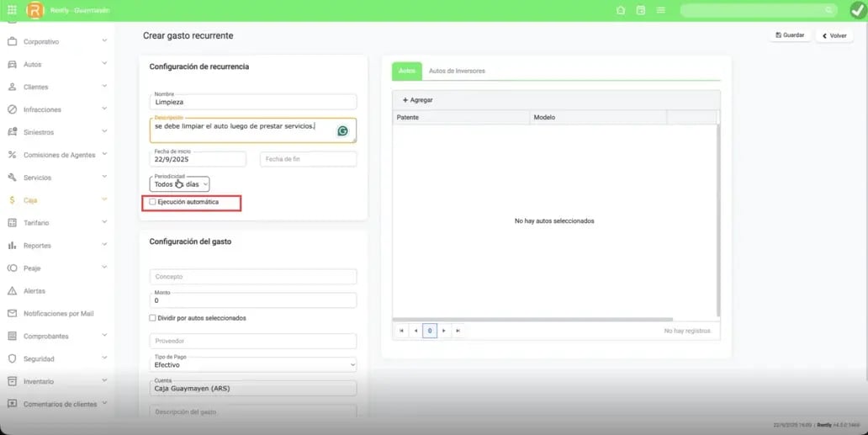Open the Periodicidad dropdown
868x435 pixels.
[180, 183]
